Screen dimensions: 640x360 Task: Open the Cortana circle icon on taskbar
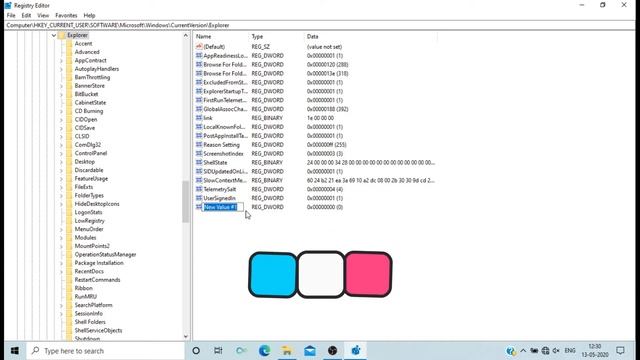[x=196, y=351]
